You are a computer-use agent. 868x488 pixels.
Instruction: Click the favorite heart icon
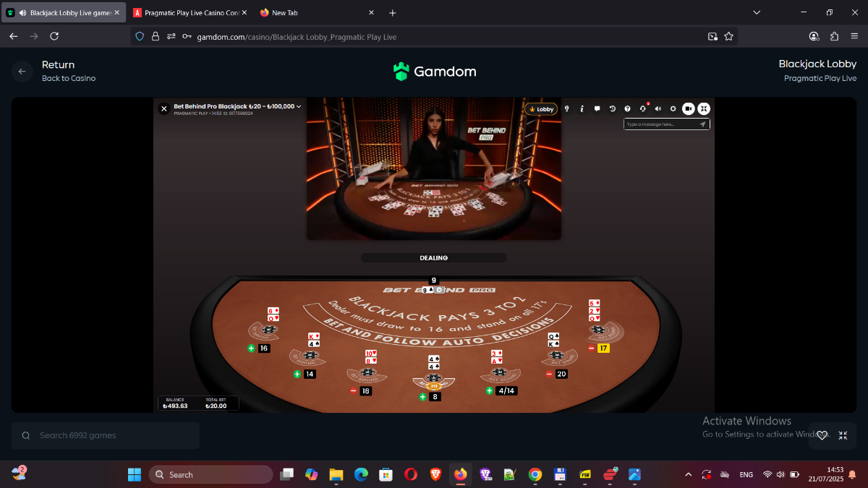pyautogui.click(x=822, y=435)
